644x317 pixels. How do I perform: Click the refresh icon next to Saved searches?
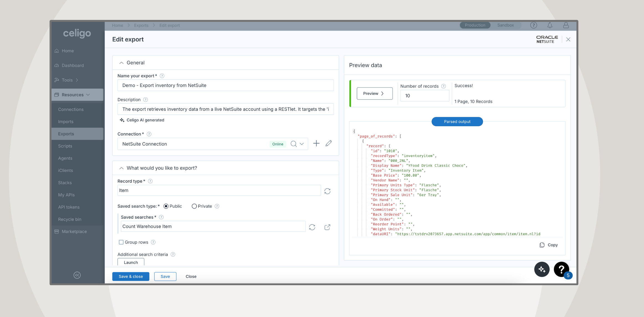click(312, 227)
